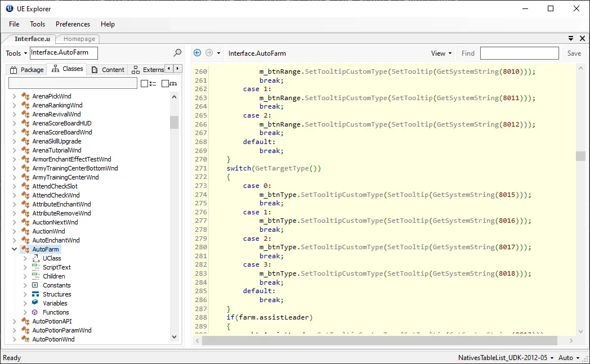The image size is (590, 364).
Task: Click the Children node icon
Action: pyautogui.click(x=35, y=276)
